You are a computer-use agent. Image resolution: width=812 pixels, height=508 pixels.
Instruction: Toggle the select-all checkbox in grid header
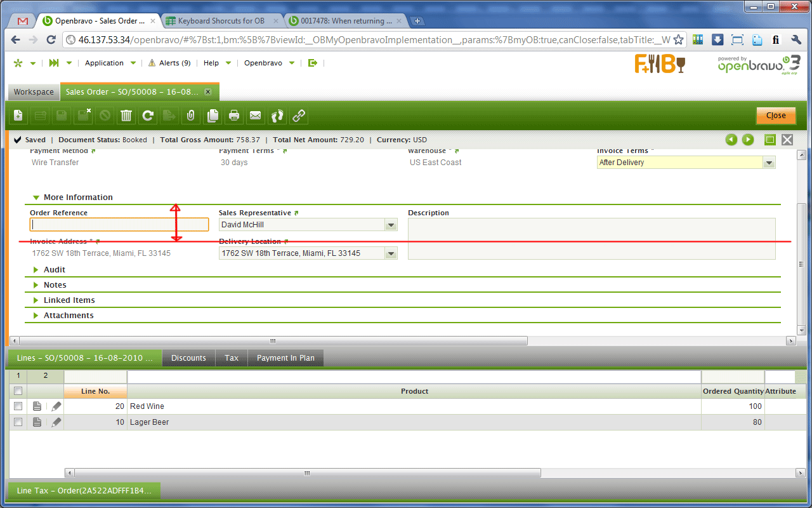(18, 391)
